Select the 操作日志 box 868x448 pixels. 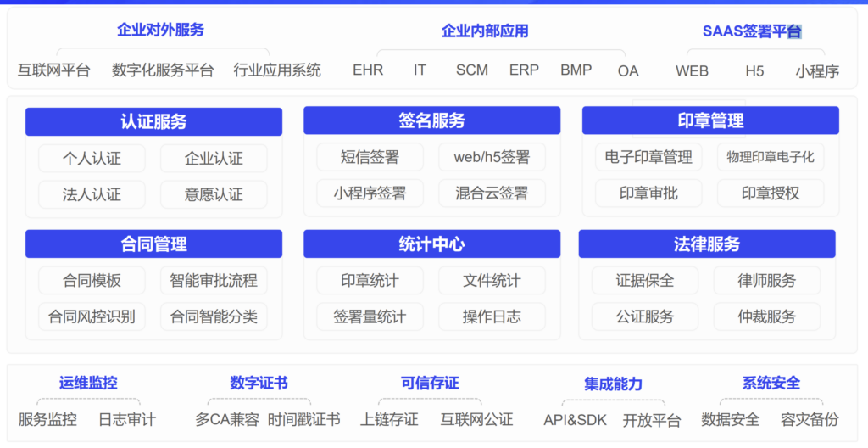(x=492, y=317)
